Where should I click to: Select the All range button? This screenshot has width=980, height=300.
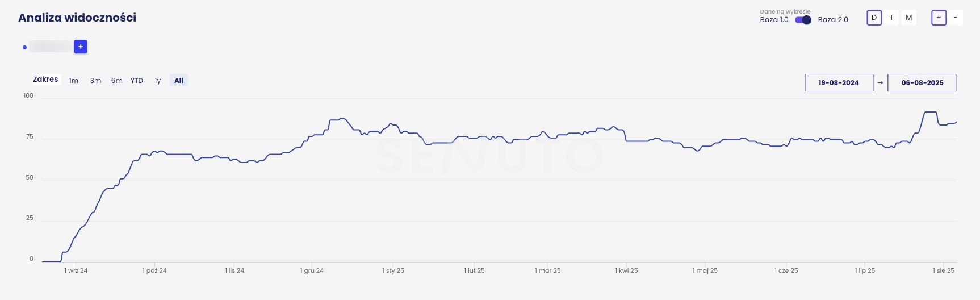[x=178, y=81]
